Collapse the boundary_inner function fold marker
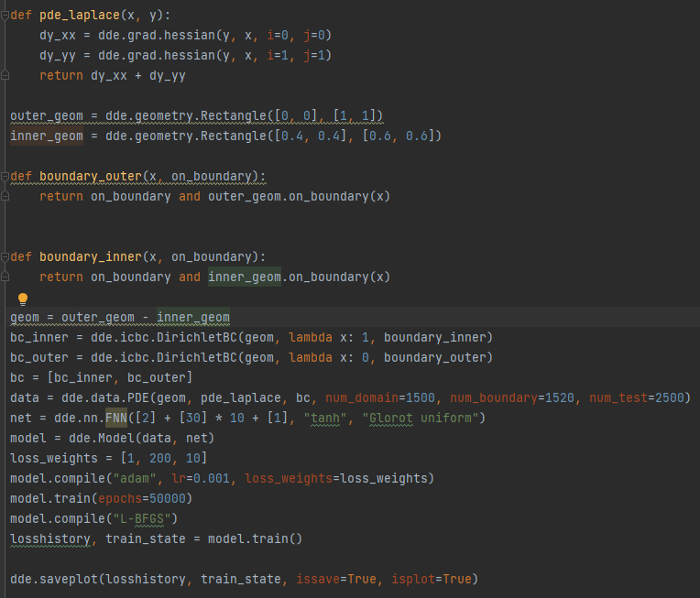Image resolution: width=700 pixels, height=598 pixels. point(5,257)
